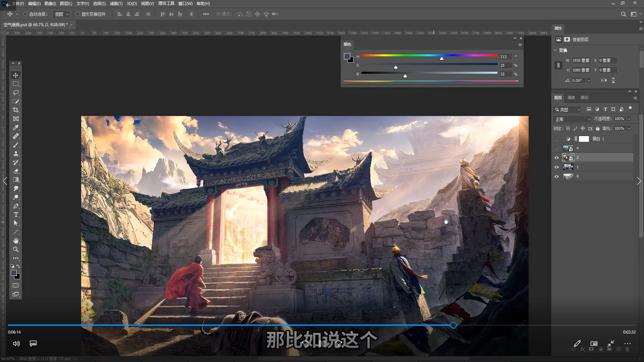The width and height of the screenshot is (644, 362).
Task: Select the Crop tool
Action: [x=16, y=110]
